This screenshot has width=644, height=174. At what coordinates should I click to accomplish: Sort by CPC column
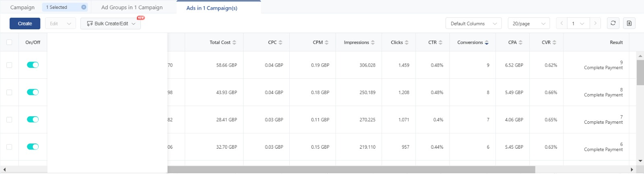[x=281, y=42]
